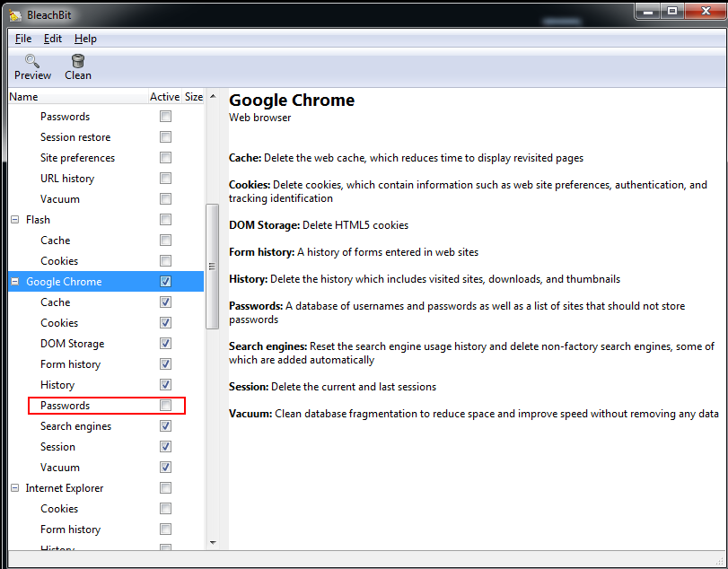Collapse the Flash tree group

coord(15,220)
